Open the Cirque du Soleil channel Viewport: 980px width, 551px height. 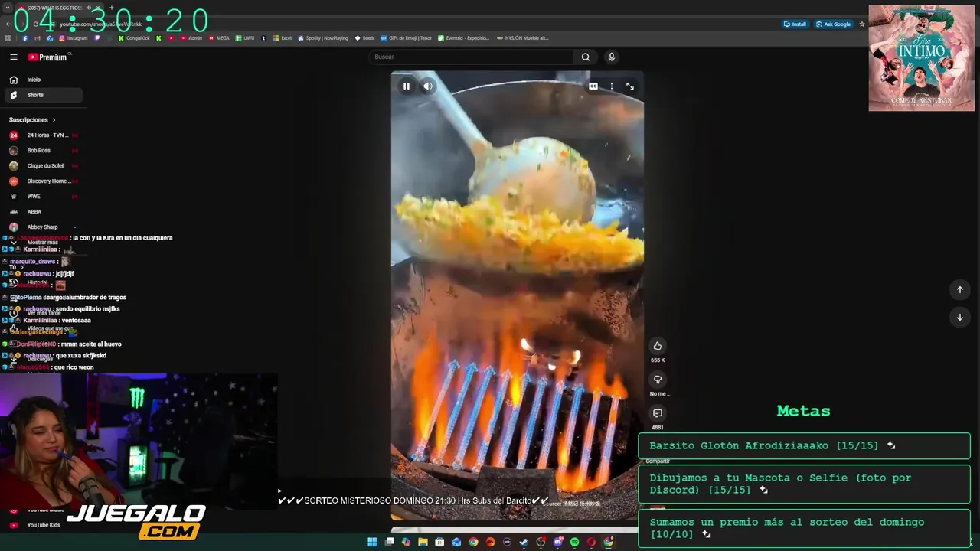pyautogui.click(x=42, y=166)
